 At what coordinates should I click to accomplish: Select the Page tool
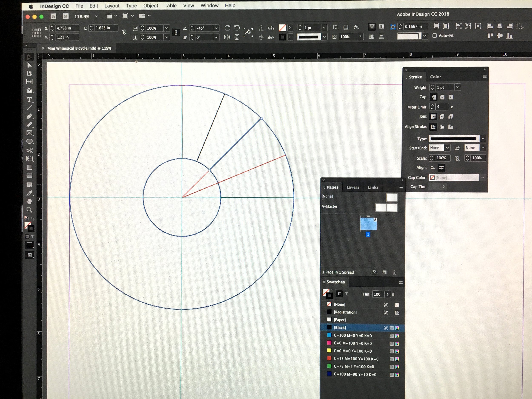click(29, 73)
